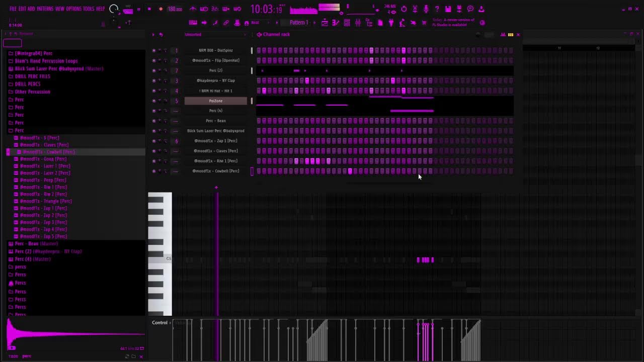
Task: Open the EDIT menu
Action: 23,9
